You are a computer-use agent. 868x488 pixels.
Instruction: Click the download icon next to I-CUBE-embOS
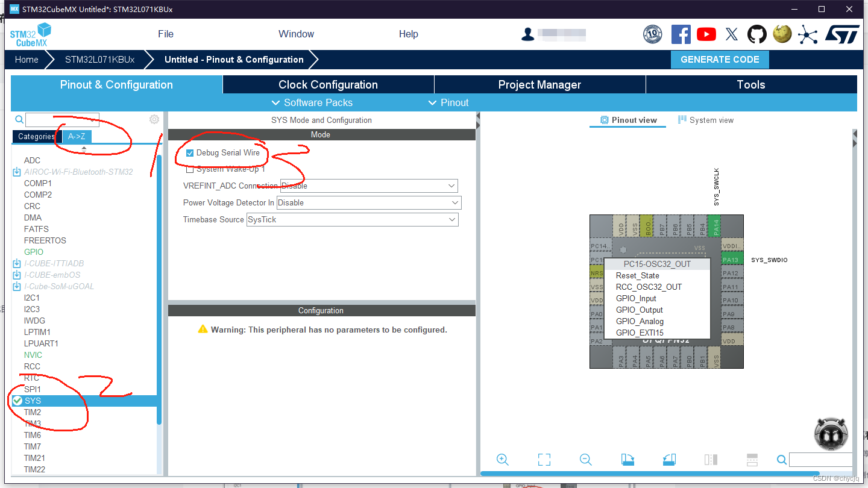pos(17,275)
